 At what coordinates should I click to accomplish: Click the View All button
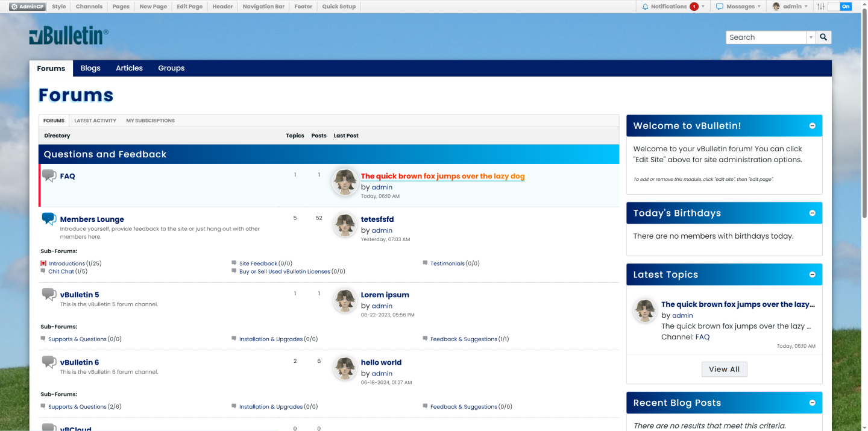[725, 370]
